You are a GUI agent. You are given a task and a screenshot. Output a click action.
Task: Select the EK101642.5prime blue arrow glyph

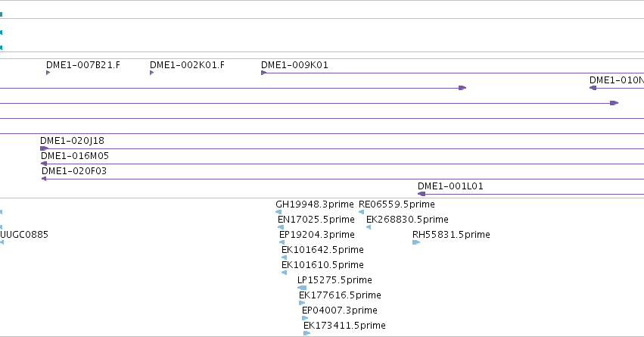click(x=285, y=257)
